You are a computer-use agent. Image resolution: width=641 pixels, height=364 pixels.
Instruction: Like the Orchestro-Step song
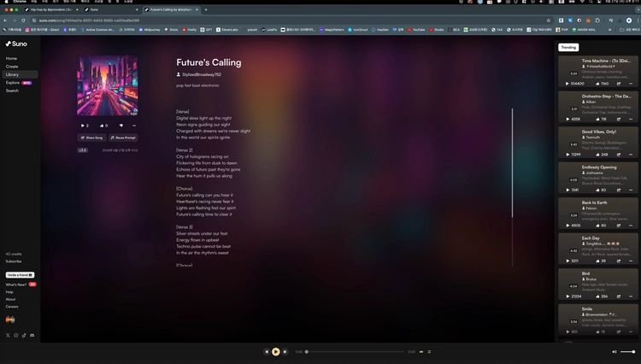pos(597,120)
